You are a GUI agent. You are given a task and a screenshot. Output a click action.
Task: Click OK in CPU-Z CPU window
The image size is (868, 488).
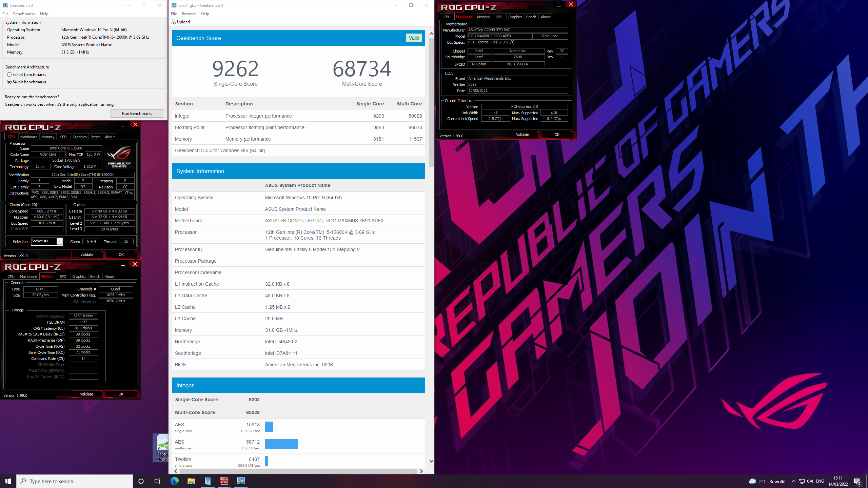pyautogui.click(x=121, y=255)
